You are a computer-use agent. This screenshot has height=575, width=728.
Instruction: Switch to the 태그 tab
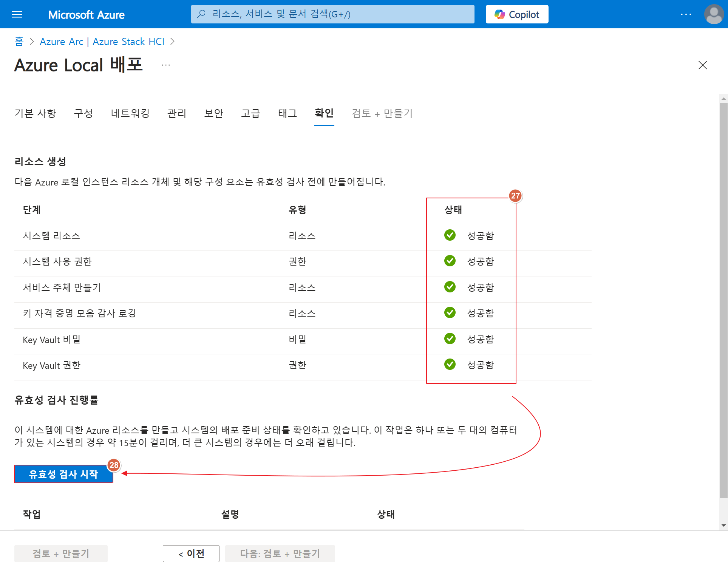287,113
